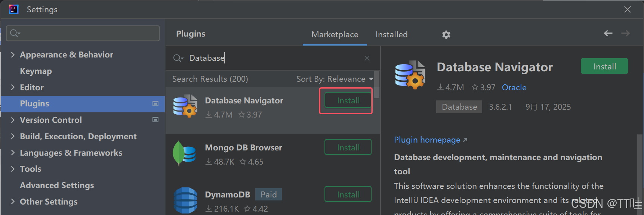Open the Sort By Relevance dropdown
Viewport: 644px width, 215px height.
click(x=335, y=79)
